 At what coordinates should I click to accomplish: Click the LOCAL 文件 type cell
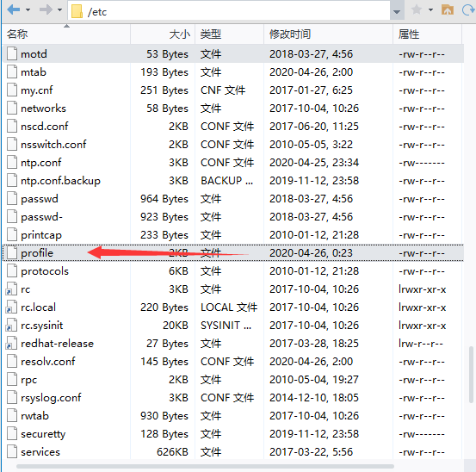[x=229, y=307]
